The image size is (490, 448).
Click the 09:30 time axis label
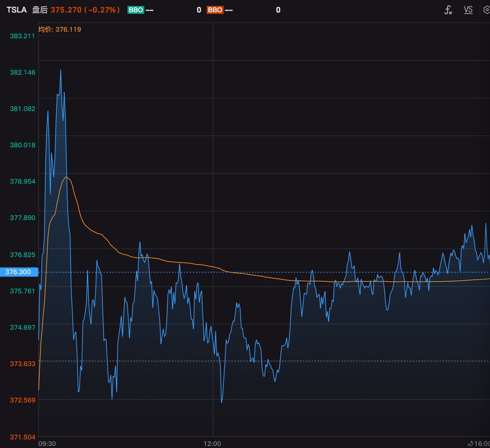(x=47, y=444)
